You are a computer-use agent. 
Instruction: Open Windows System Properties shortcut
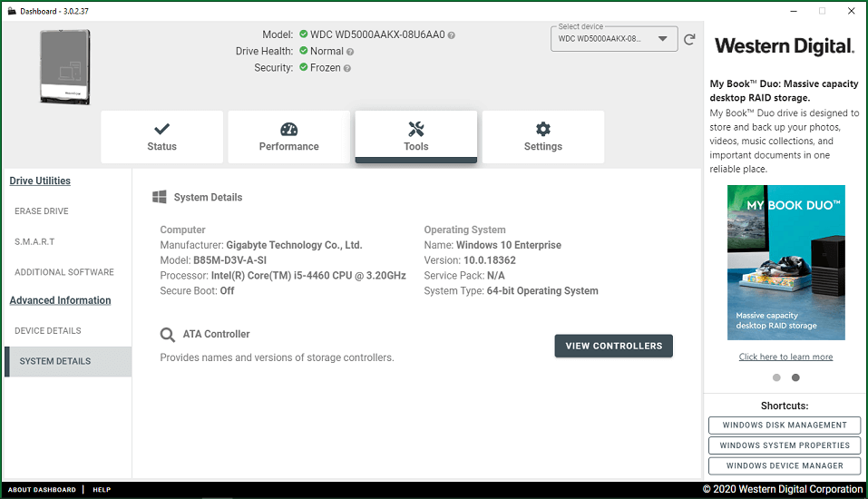(785, 445)
